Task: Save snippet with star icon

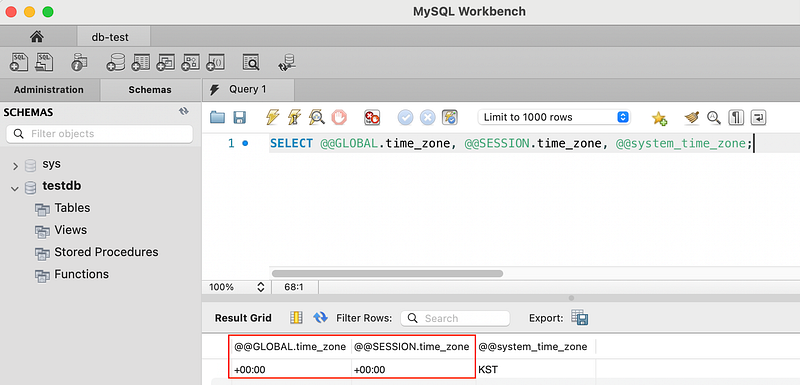Action: pos(659,118)
